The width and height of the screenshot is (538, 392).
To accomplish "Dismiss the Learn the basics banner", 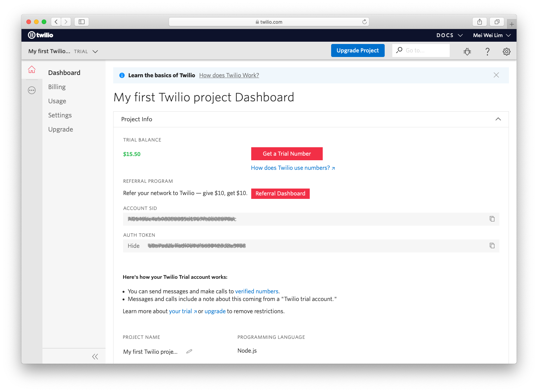I will click(496, 75).
